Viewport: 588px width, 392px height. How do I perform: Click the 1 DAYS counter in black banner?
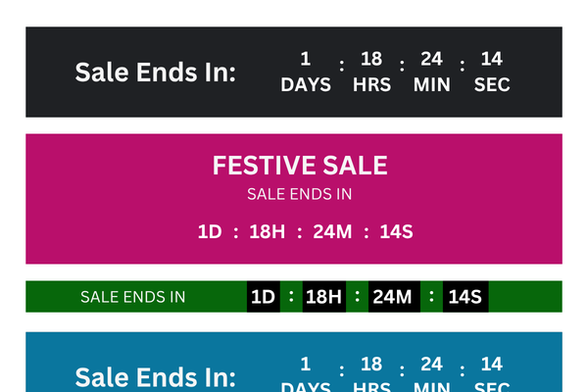[306, 72]
